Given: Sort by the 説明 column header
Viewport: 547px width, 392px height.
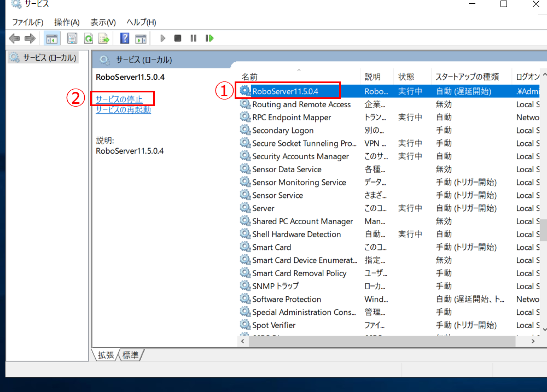Looking at the screenshot, I should [x=376, y=77].
